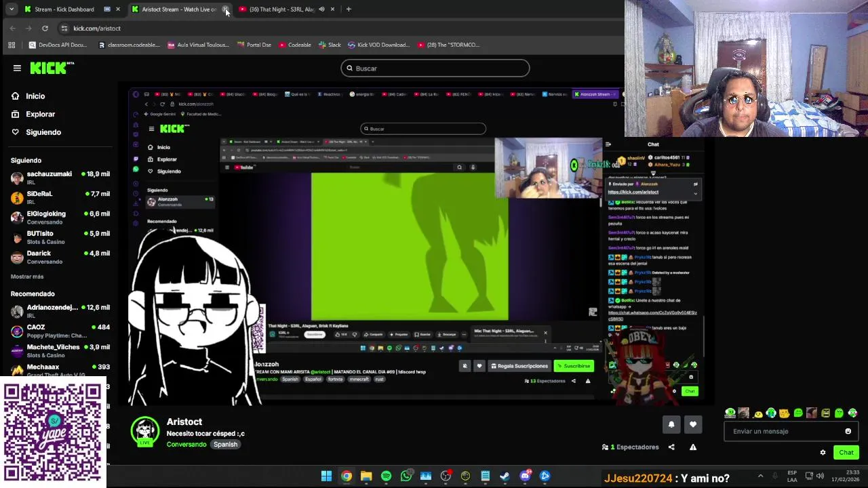Click the 1 Espectadores viewers count
Image resolution: width=868 pixels, height=488 pixels.
631,447
